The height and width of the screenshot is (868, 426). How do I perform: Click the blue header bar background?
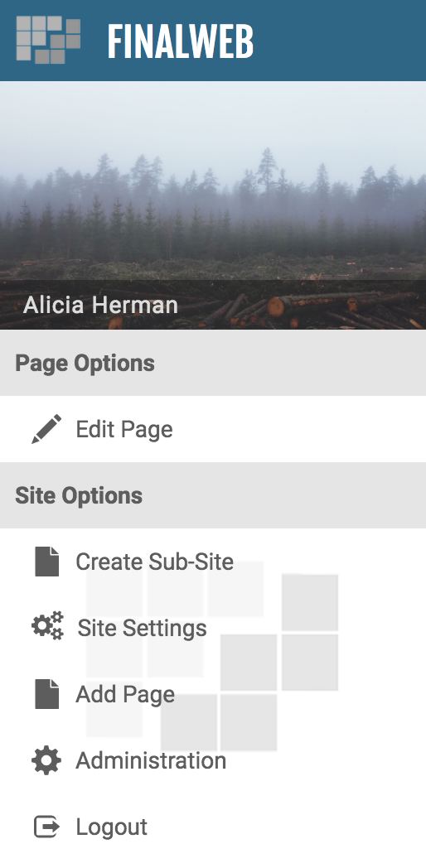pos(338,41)
